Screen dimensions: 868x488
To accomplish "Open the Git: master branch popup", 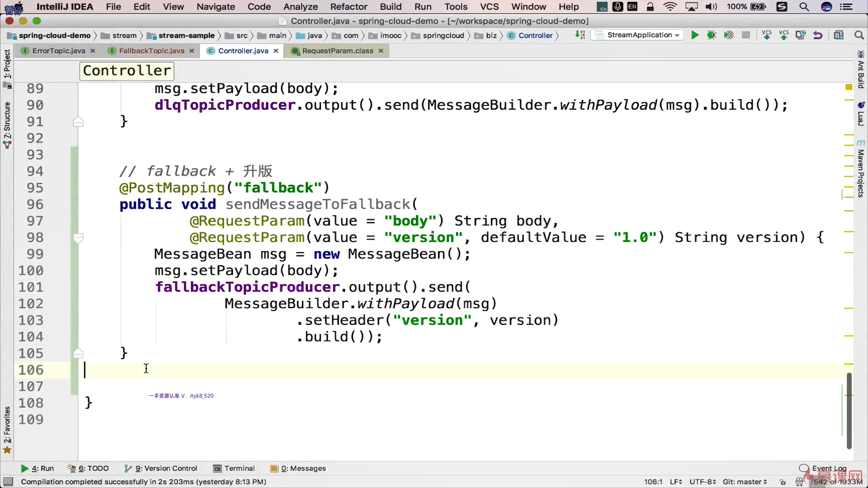I will (744, 482).
